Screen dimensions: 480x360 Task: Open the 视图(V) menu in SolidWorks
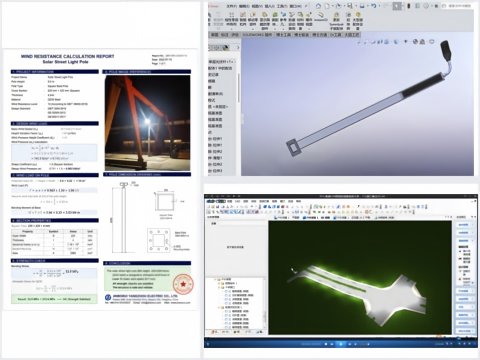click(x=257, y=6)
